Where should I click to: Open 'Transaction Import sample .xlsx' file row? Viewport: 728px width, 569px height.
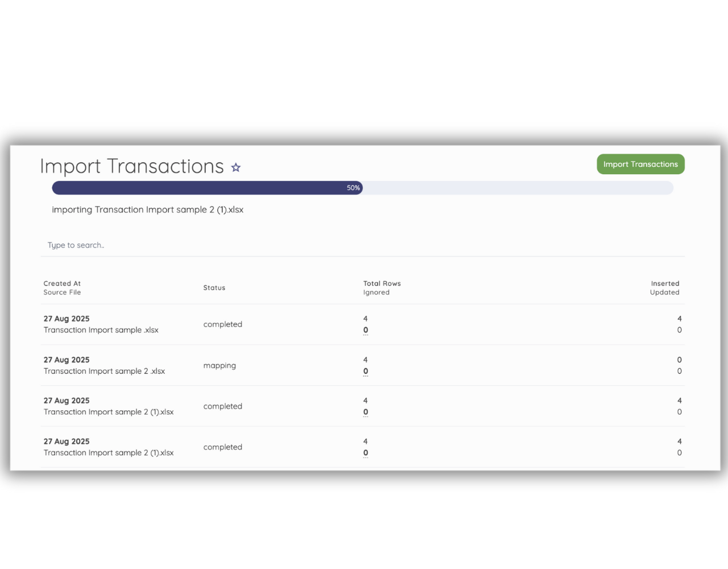pyautogui.click(x=362, y=324)
